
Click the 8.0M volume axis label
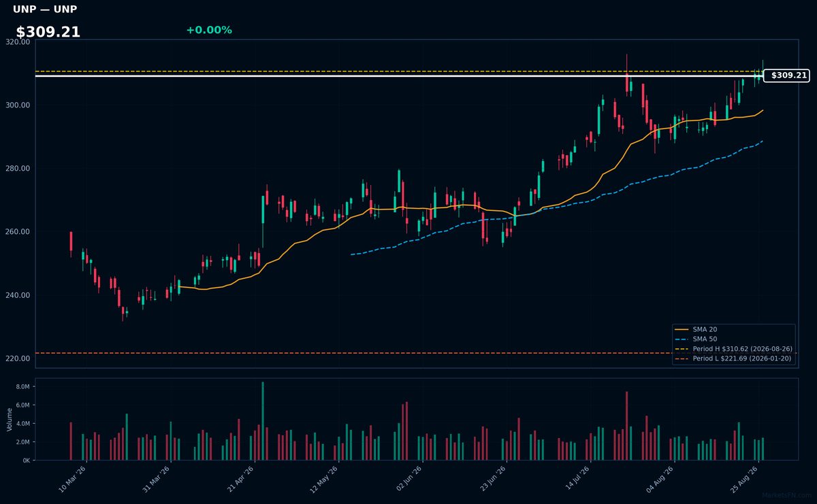coord(23,387)
